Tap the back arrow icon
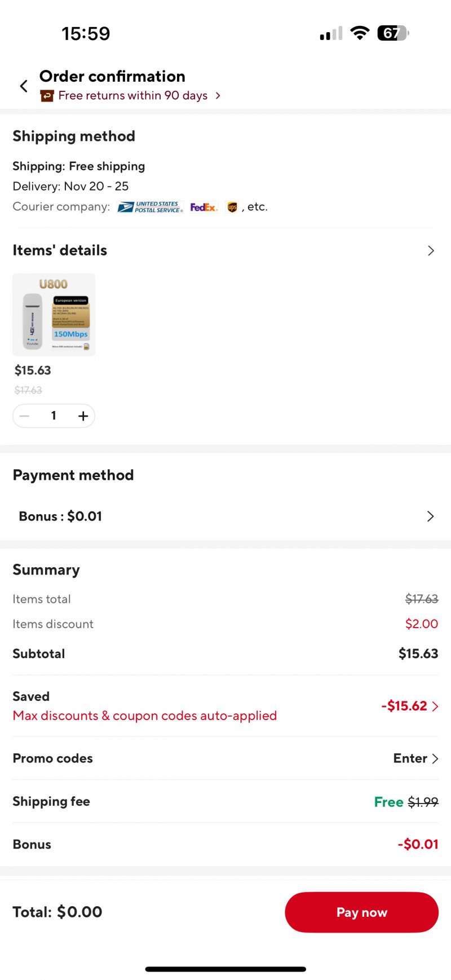This screenshot has width=451, height=980. click(24, 86)
